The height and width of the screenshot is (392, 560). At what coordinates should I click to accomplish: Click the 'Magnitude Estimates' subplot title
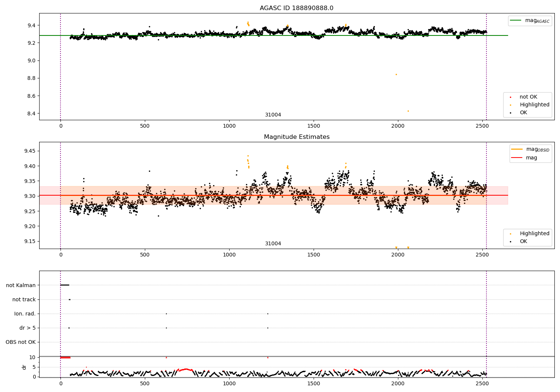coord(296,137)
